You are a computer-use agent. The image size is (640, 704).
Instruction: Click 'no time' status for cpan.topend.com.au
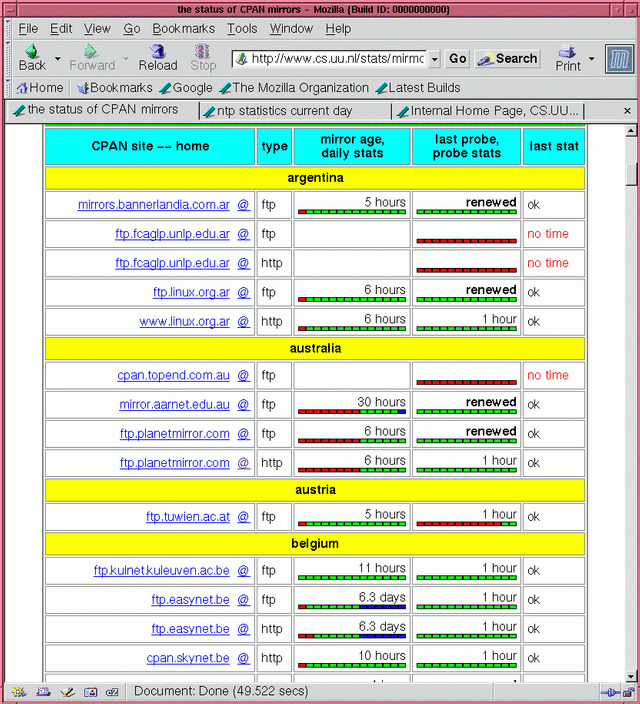click(548, 375)
